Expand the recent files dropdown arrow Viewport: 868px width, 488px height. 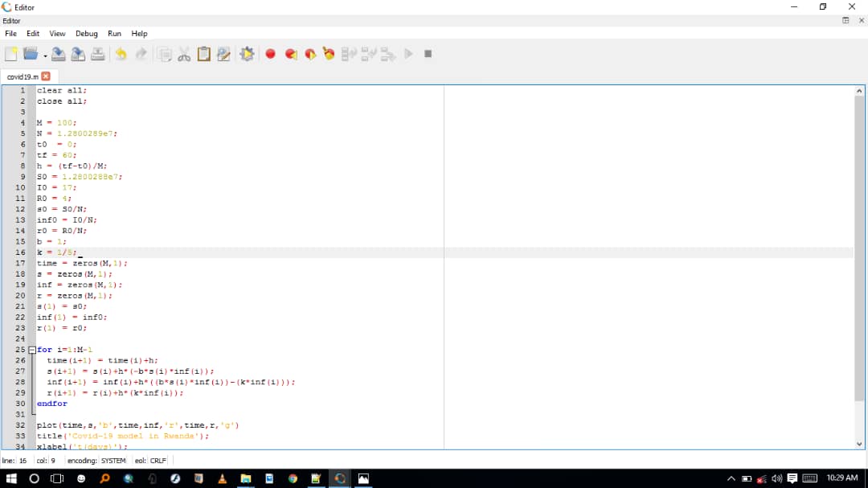coord(45,55)
